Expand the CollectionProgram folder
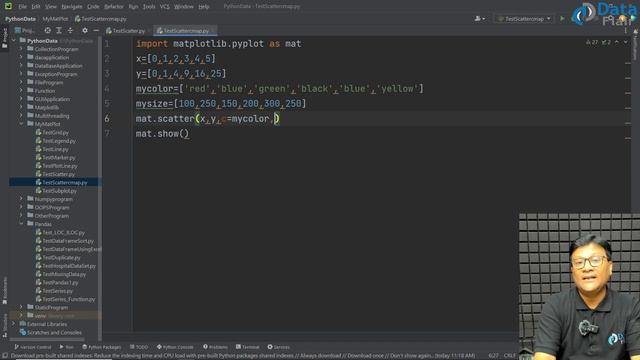The width and height of the screenshot is (640, 360). 21,49
